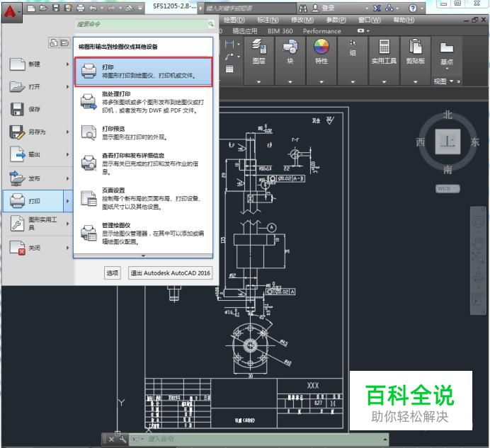Switch to the BIM 360 ribbon tab

(280, 31)
